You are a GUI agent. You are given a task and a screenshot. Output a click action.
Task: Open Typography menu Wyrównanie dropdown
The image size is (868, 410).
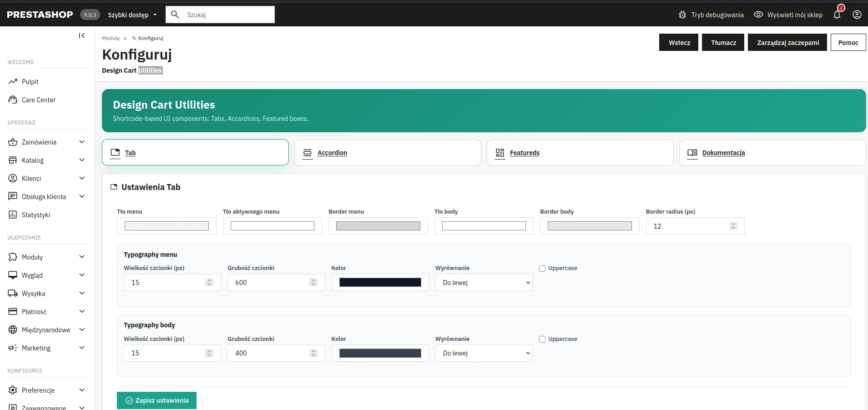[484, 282]
